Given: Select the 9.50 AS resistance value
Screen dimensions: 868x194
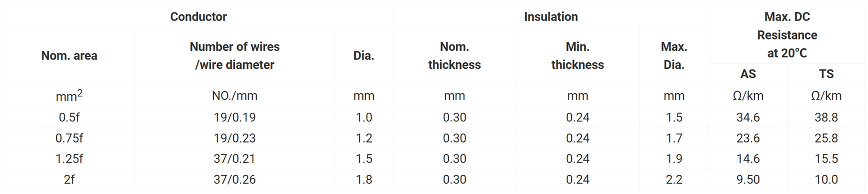Looking at the screenshot, I should tap(748, 180).
